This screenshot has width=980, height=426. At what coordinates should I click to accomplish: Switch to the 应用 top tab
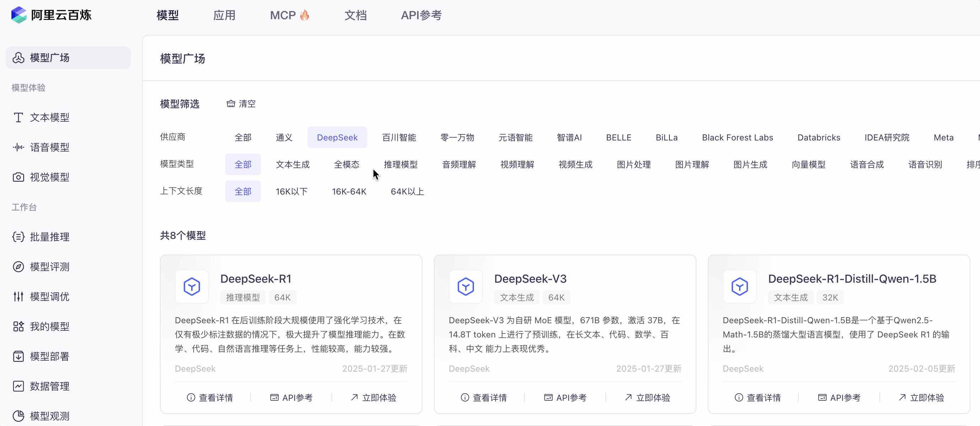click(x=224, y=15)
